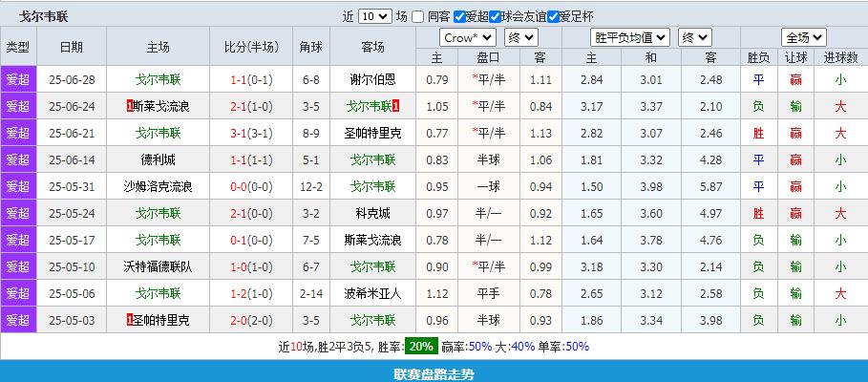Image resolution: width=868 pixels, height=382 pixels.
Task: Click the 爱超 league badge for 25-05-06
Action: pos(18,293)
